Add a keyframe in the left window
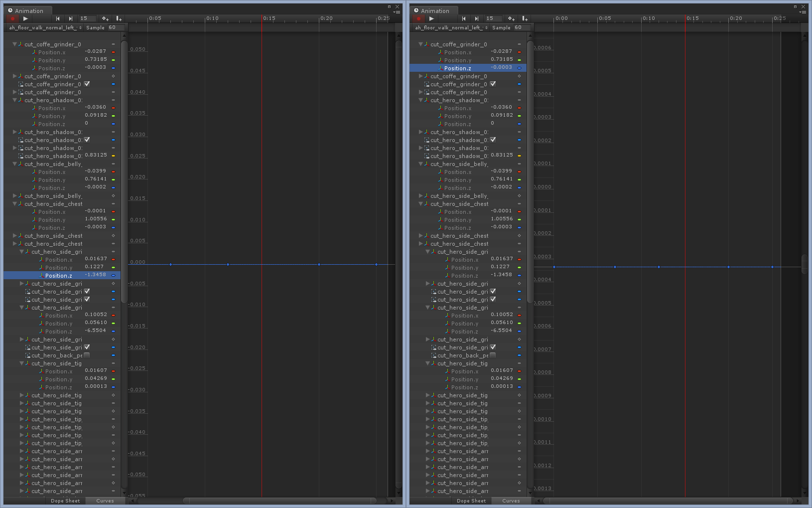The image size is (812, 508). pos(105,18)
